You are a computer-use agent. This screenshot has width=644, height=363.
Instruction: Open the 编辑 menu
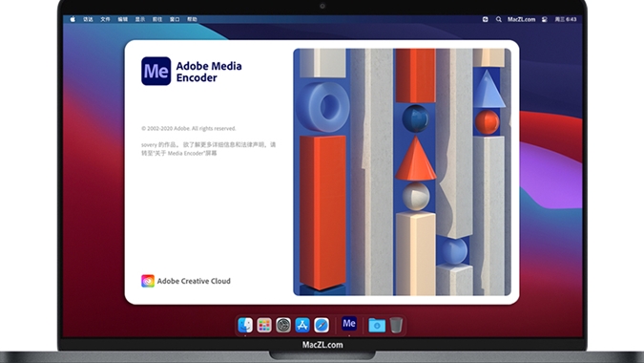tap(122, 19)
